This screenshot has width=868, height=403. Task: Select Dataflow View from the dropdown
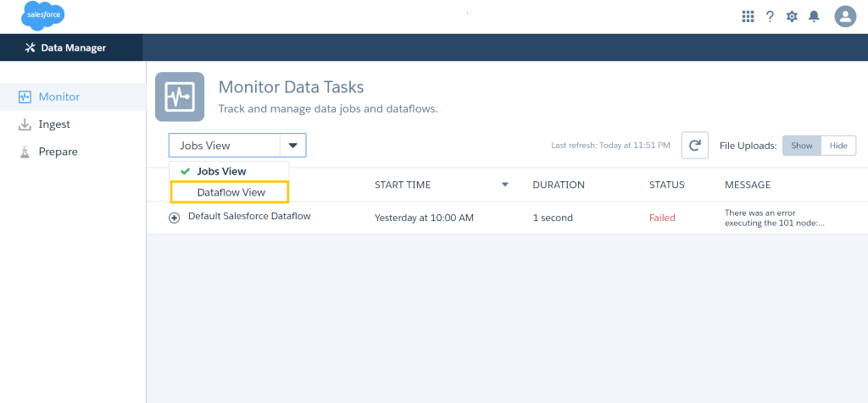pos(230,192)
